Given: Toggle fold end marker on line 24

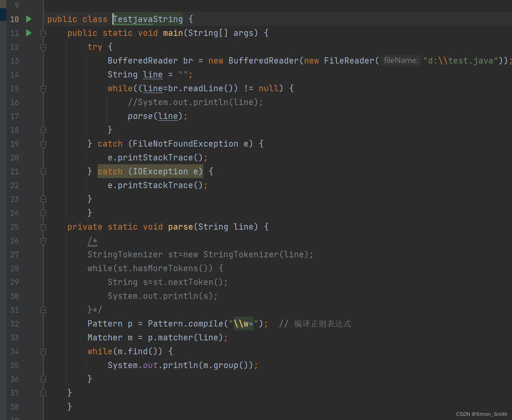Looking at the screenshot, I should pyautogui.click(x=43, y=213).
